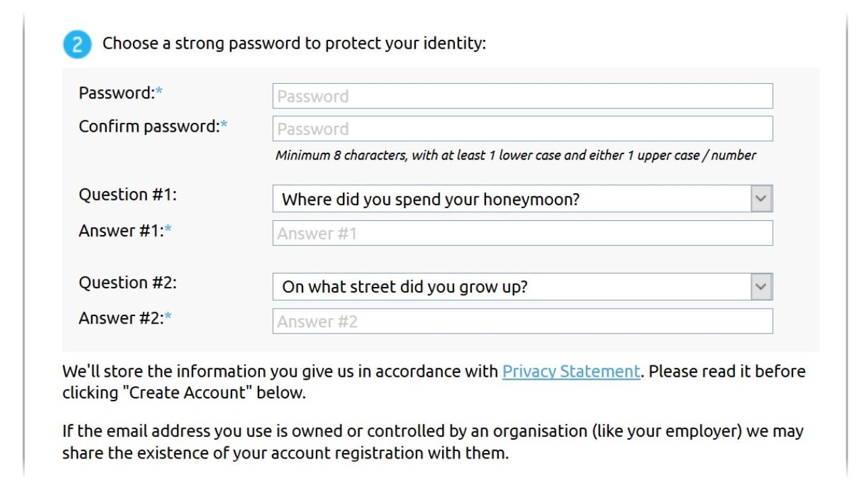Click the minimum 8 characters hint text
The image size is (868, 489).
tap(516, 155)
